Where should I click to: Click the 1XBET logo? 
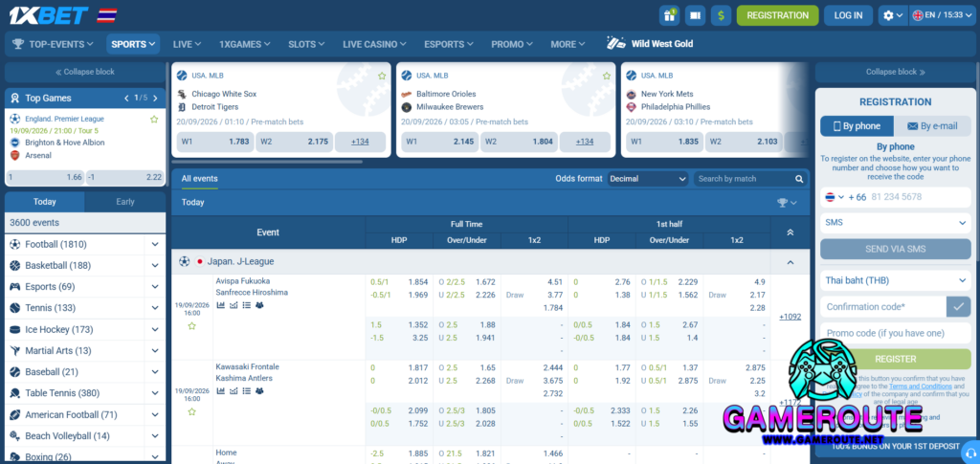tap(49, 15)
